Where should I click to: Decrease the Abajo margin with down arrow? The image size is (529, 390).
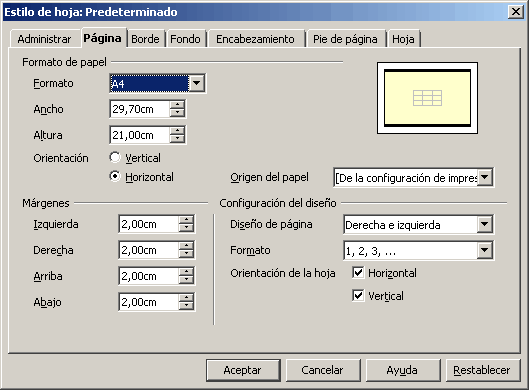186,306
